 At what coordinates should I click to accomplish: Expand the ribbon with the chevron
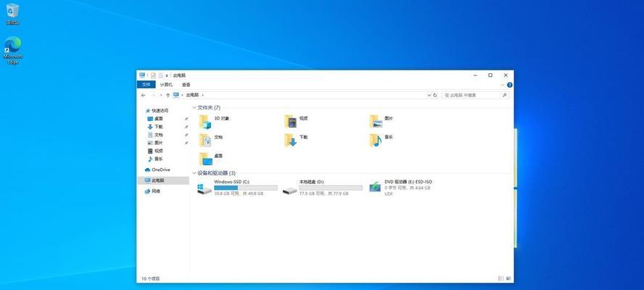coord(503,85)
